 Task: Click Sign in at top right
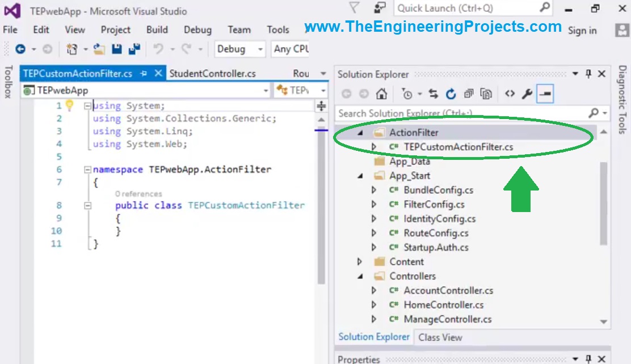coord(582,31)
